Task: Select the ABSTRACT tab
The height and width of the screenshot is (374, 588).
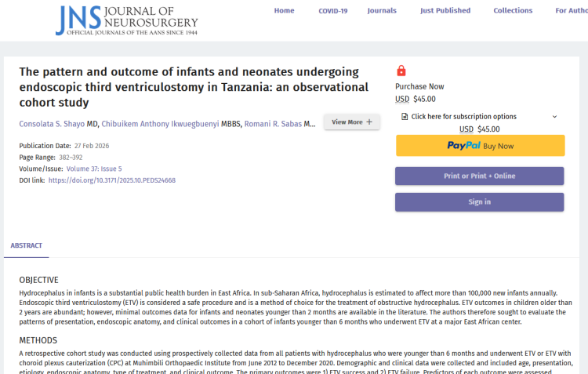Action: (26, 245)
